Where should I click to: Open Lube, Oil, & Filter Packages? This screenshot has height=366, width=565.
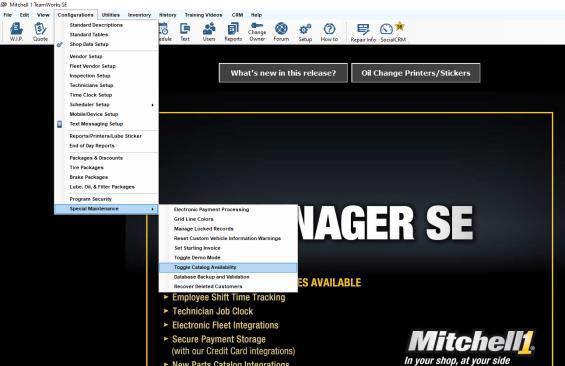[x=106, y=187]
